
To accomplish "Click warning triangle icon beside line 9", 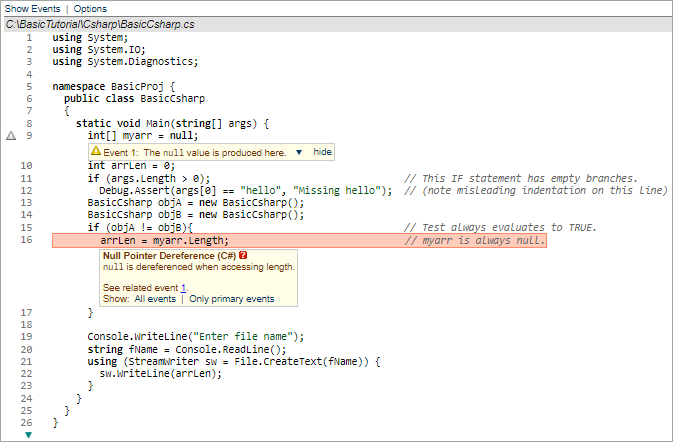I will 11,136.
